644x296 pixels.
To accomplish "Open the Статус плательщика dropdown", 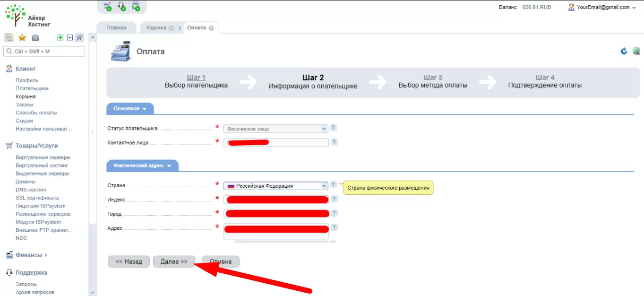I will coord(276,129).
